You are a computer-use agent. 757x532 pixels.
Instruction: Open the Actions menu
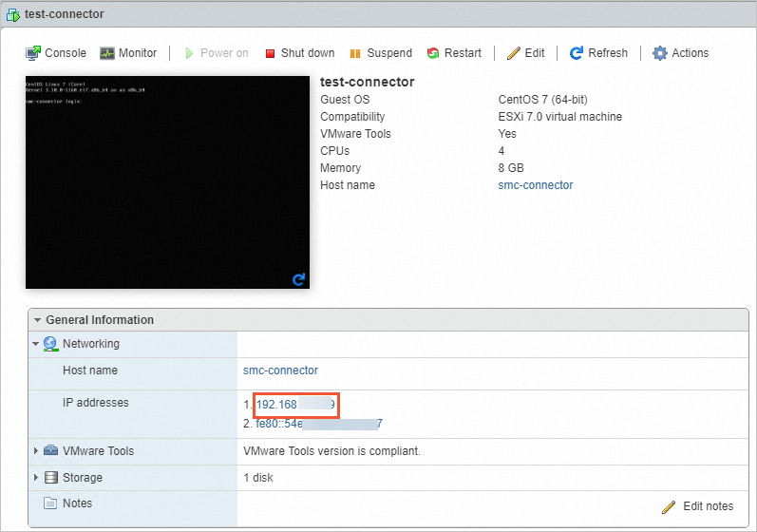point(681,53)
